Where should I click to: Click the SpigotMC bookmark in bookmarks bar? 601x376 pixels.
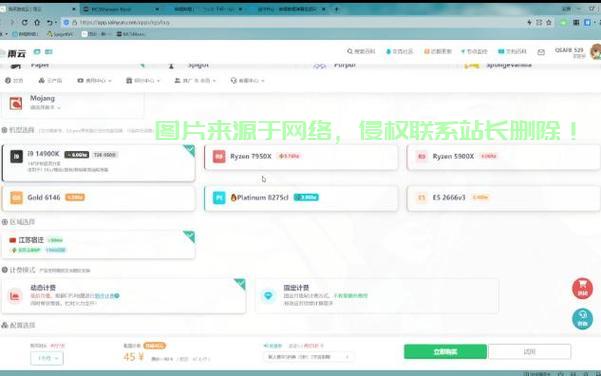click(59, 34)
